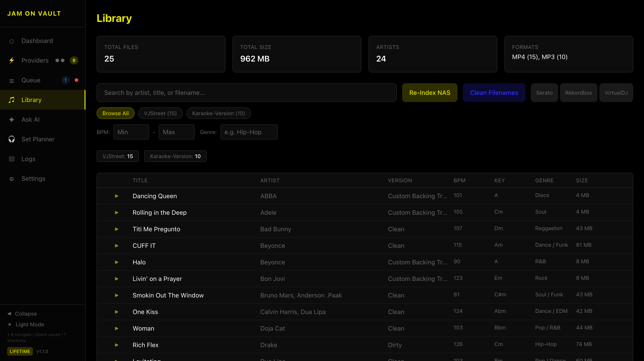The height and width of the screenshot is (361, 644).
Task: Click the Karaoke-Version: 10 count tag
Action: [x=175, y=156]
